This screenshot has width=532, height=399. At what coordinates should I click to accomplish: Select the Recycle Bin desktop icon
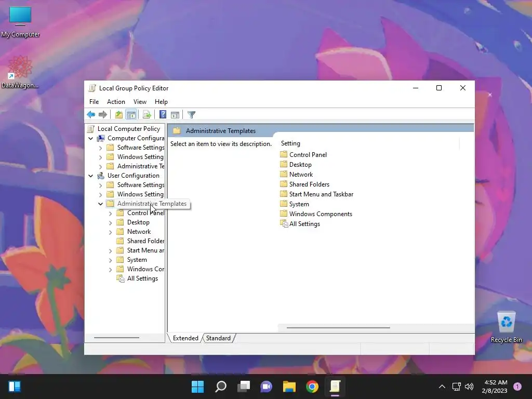pyautogui.click(x=506, y=327)
